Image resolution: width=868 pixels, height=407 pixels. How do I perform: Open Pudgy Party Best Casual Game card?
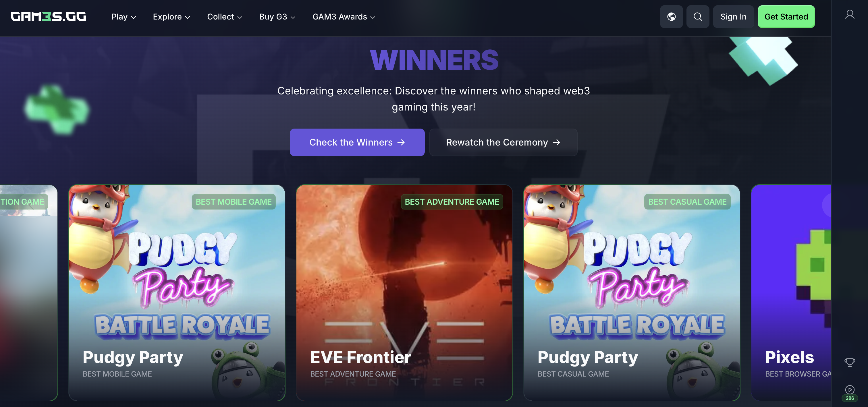(x=632, y=292)
